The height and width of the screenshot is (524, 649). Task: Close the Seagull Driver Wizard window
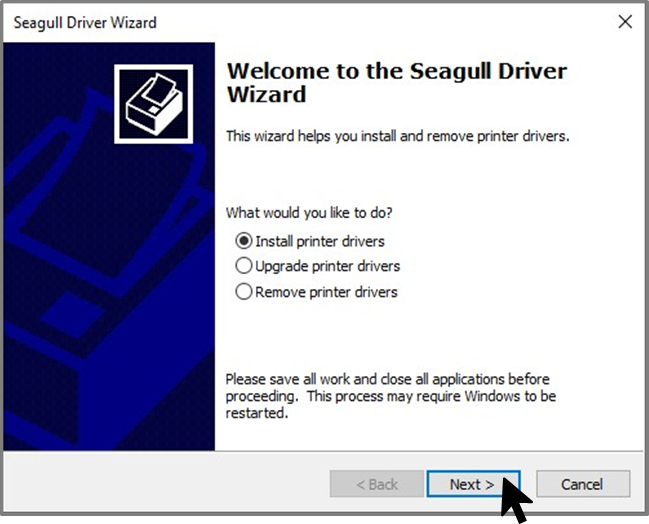click(x=625, y=22)
